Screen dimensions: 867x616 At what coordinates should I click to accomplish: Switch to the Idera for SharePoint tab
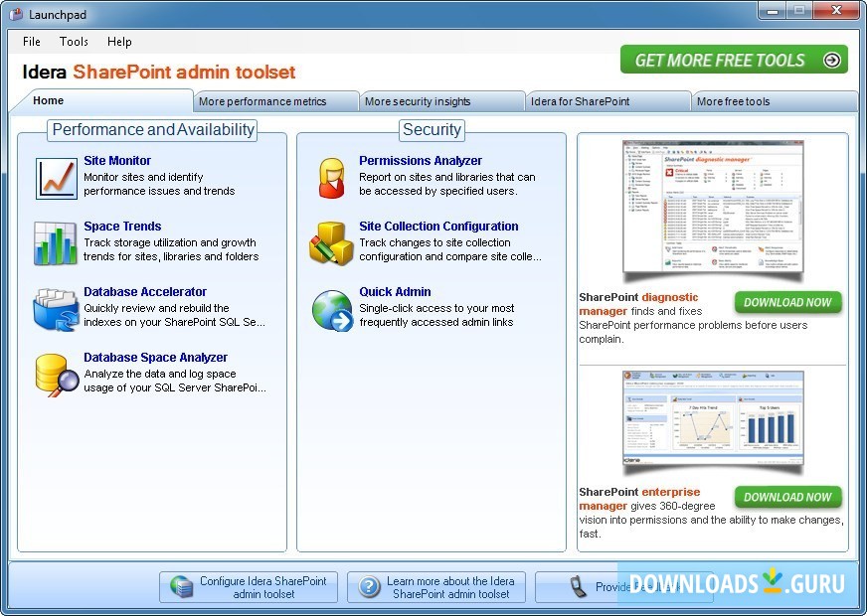click(607, 100)
